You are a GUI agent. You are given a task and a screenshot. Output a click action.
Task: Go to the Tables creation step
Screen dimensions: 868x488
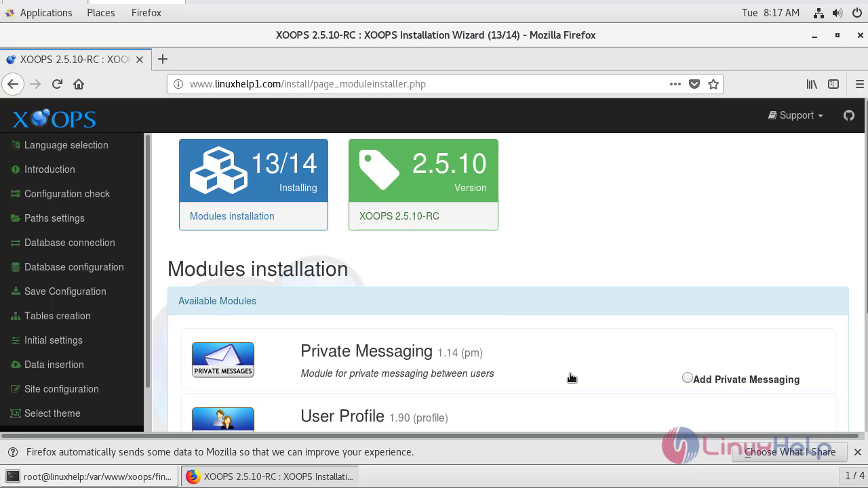click(57, 316)
